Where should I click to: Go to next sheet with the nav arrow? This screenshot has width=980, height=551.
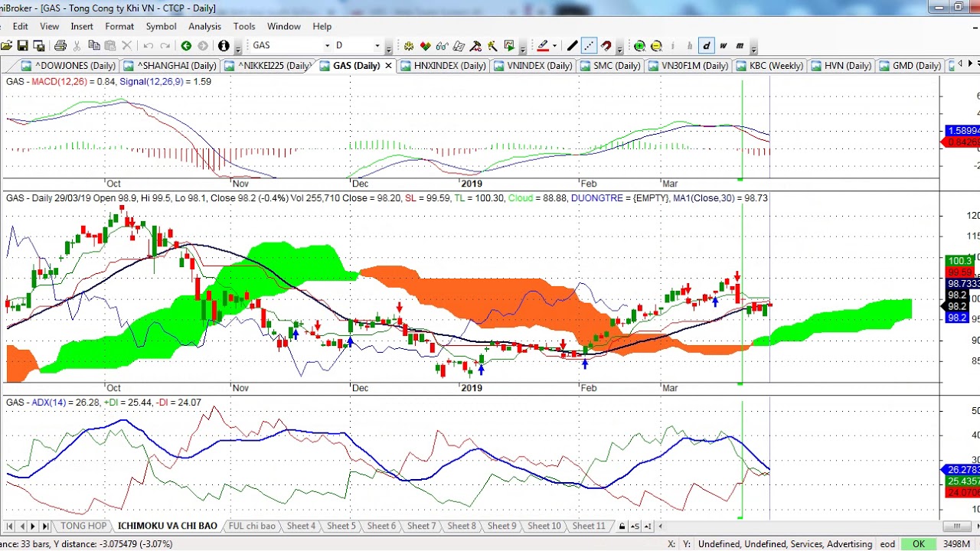pos(33,526)
